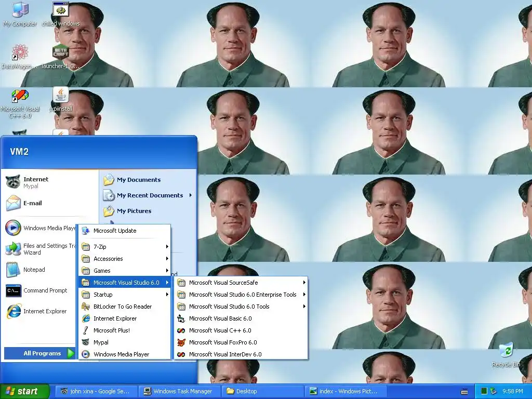Viewport: 532px width, 399px height.
Task: Switch to index Windows Picture viewer taskbar button
Action: click(x=345, y=391)
